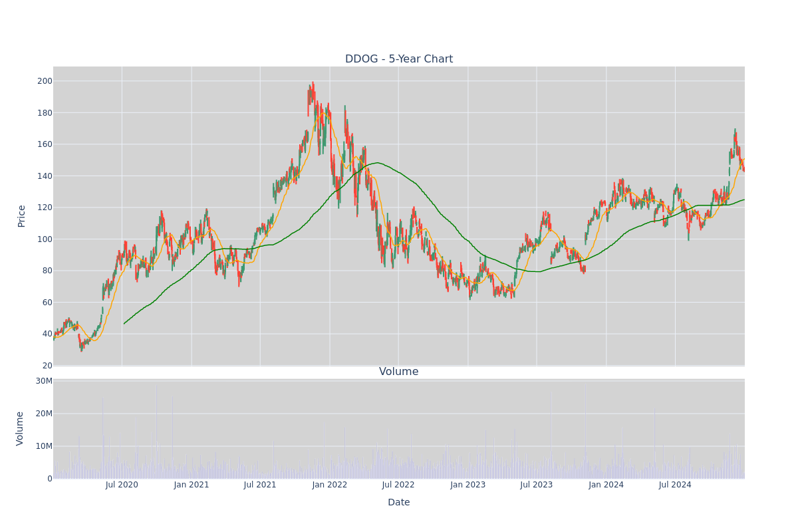The width and height of the screenshot is (798, 532).
Task: Click the "Volume" subplot title
Action: coord(399,372)
